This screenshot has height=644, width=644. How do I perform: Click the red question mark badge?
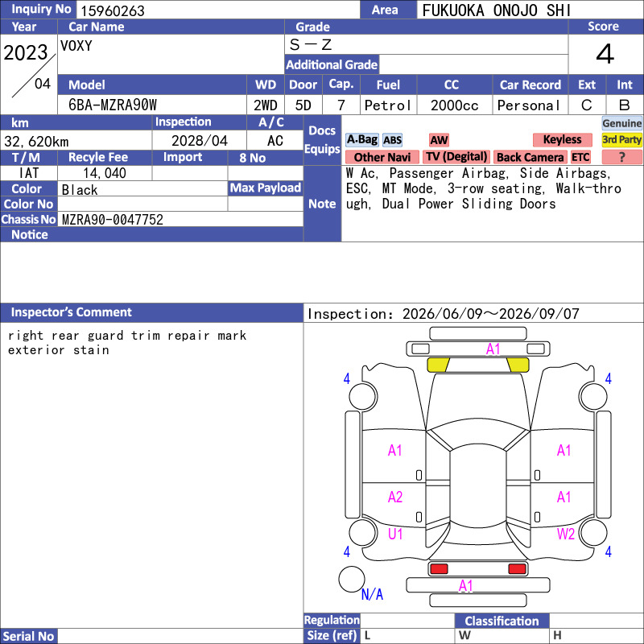click(x=621, y=157)
